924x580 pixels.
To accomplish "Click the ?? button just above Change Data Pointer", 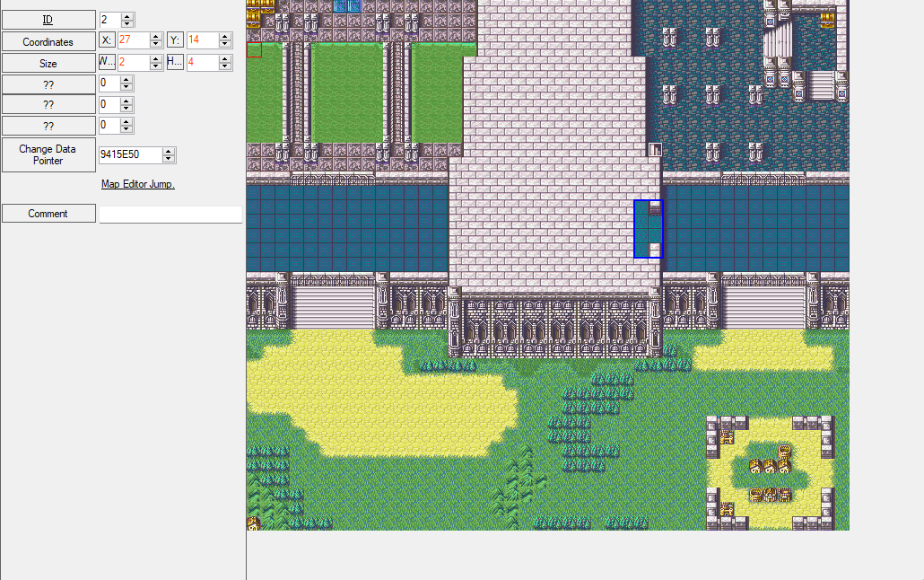I will (48, 126).
